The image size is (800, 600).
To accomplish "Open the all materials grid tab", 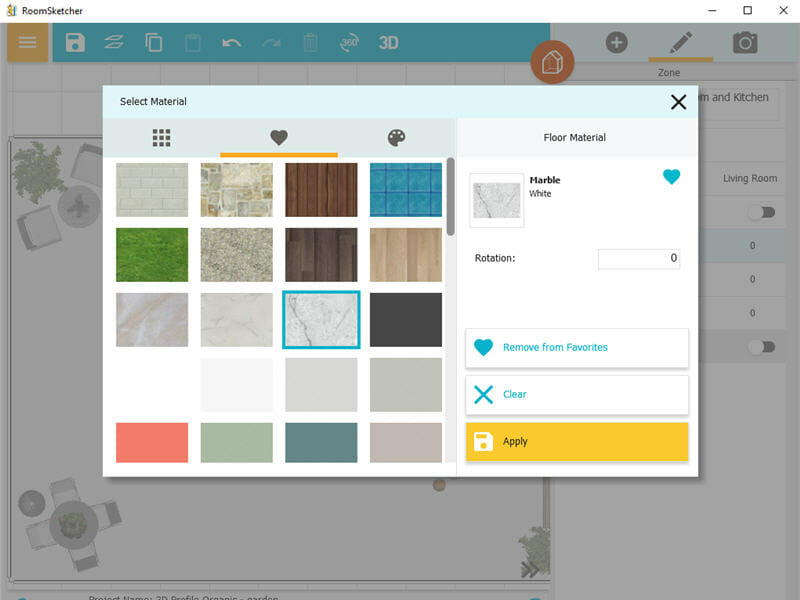I will (162, 137).
